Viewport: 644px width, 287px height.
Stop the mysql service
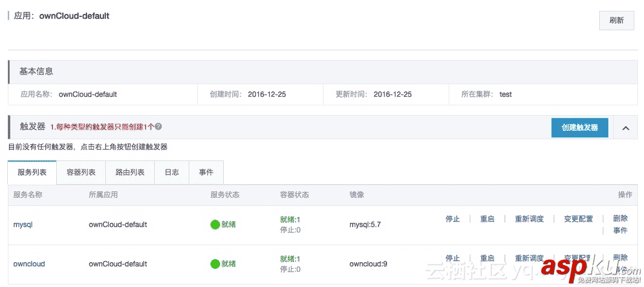pos(452,219)
